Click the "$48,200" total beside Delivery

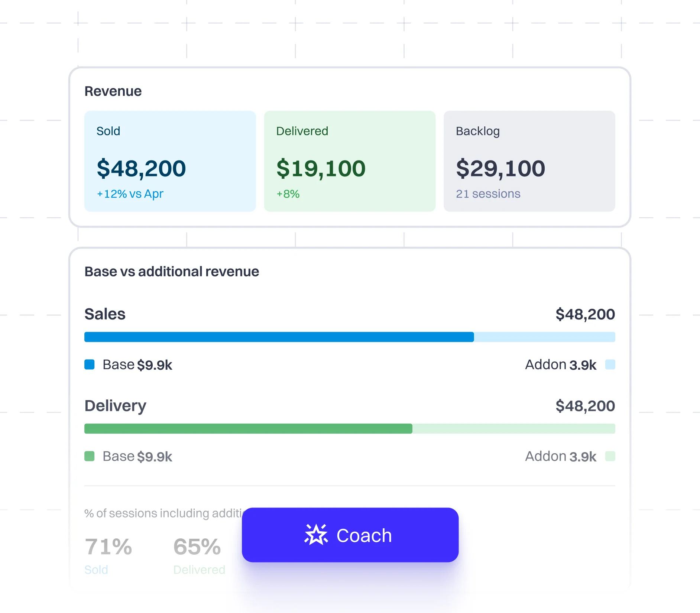(x=585, y=406)
